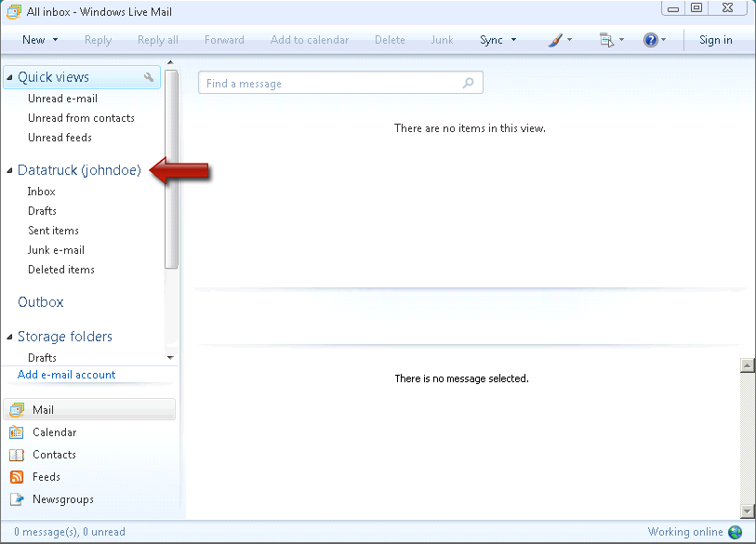Click the New button
This screenshot has width=756, height=544.
click(x=33, y=40)
